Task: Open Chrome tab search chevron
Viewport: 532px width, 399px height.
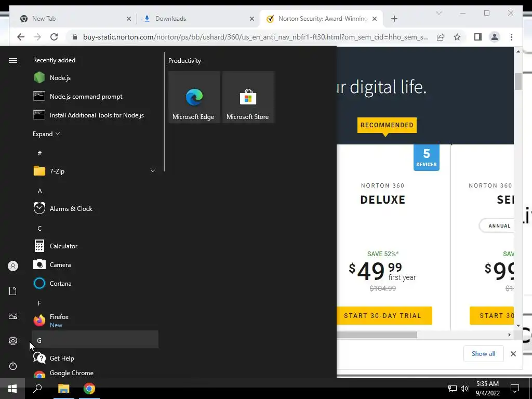Action: coord(438,13)
